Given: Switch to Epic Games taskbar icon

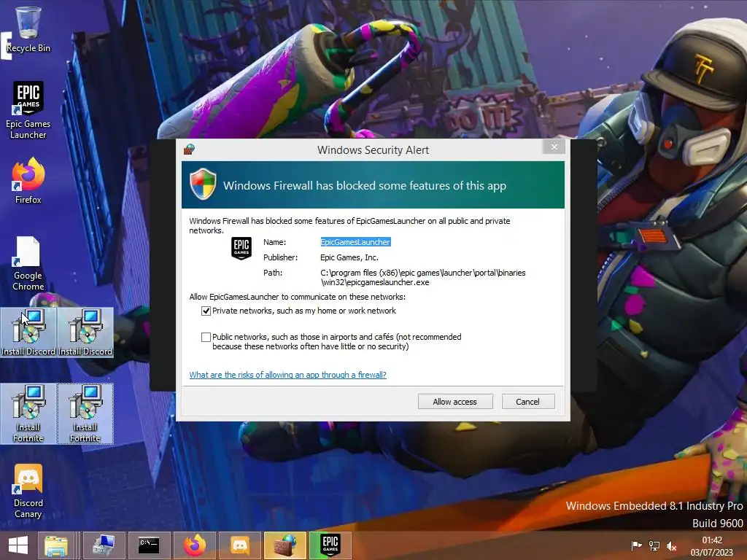Looking at the screenshot, I should click(x=330, y=545).
